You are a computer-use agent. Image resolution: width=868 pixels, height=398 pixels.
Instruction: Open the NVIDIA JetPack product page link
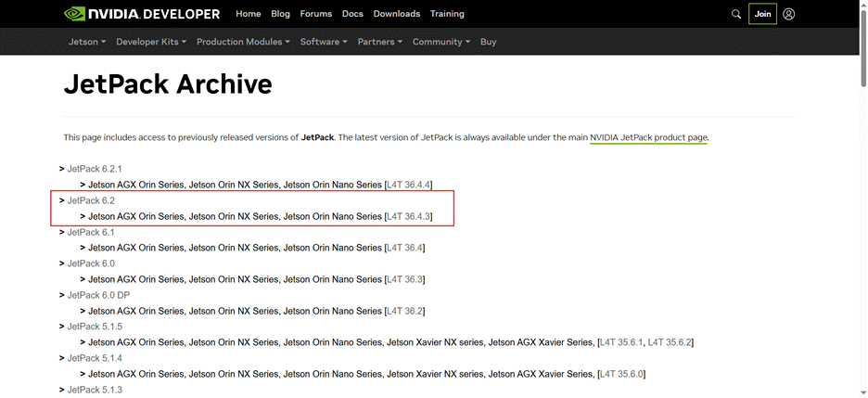pyautogui.click(x=648, y=137)
